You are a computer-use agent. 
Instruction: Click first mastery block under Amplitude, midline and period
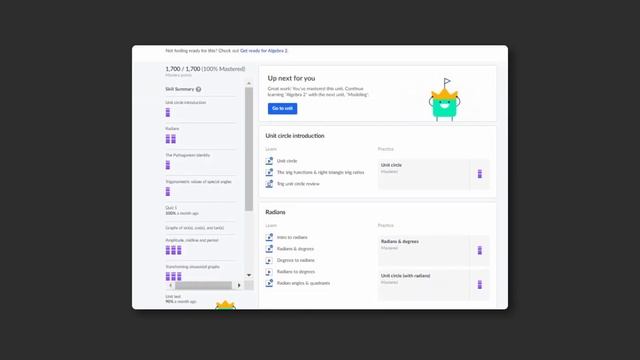(168, 250)
